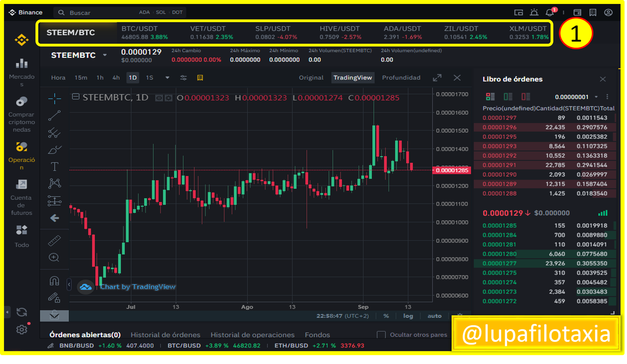
Task: Click the yellow chart layout bookmark icon
Action: click(x=200, y=78)
